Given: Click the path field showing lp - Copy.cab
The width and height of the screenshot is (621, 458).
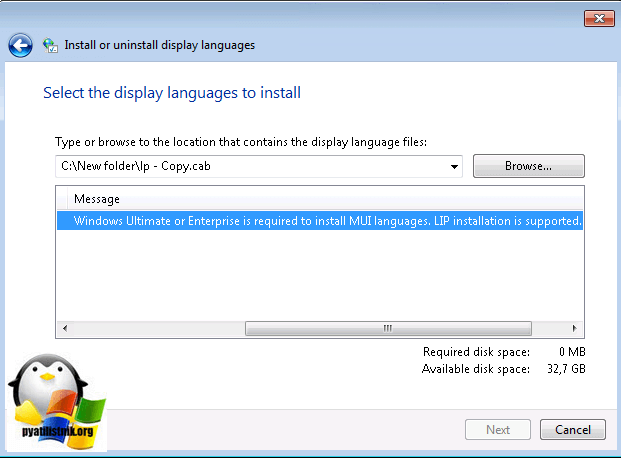Looking at the screenshot, I should tap(259, 166).
